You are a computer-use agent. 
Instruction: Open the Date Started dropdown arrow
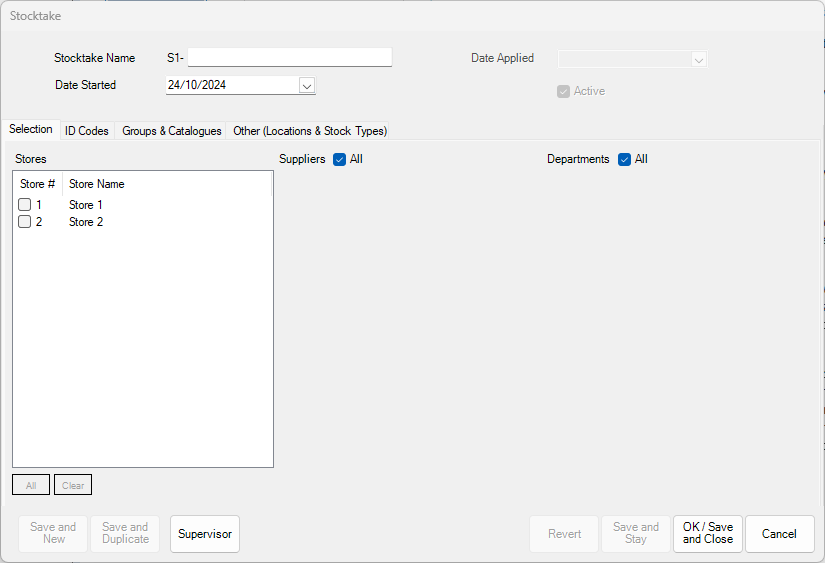307,86
